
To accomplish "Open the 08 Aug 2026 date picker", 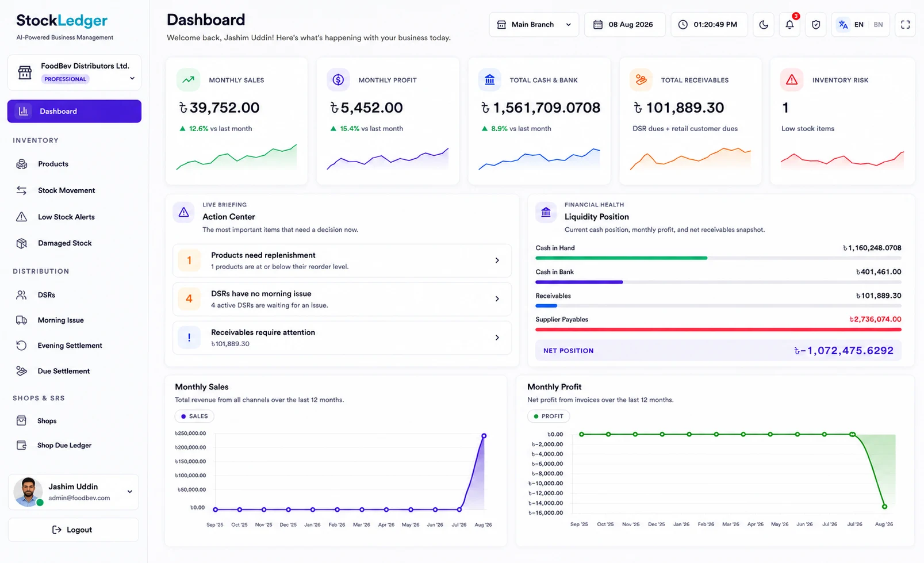I will pyautogui.click(x=625, y=25).
